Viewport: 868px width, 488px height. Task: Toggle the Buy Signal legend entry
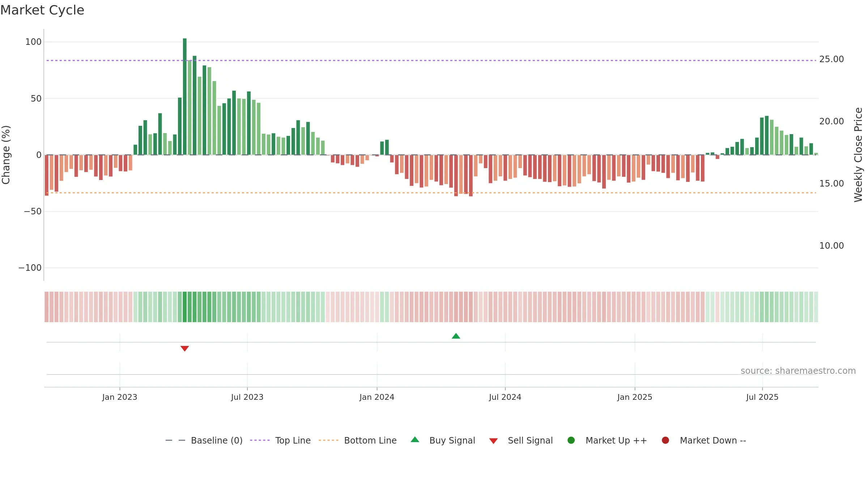pos(443,440)
